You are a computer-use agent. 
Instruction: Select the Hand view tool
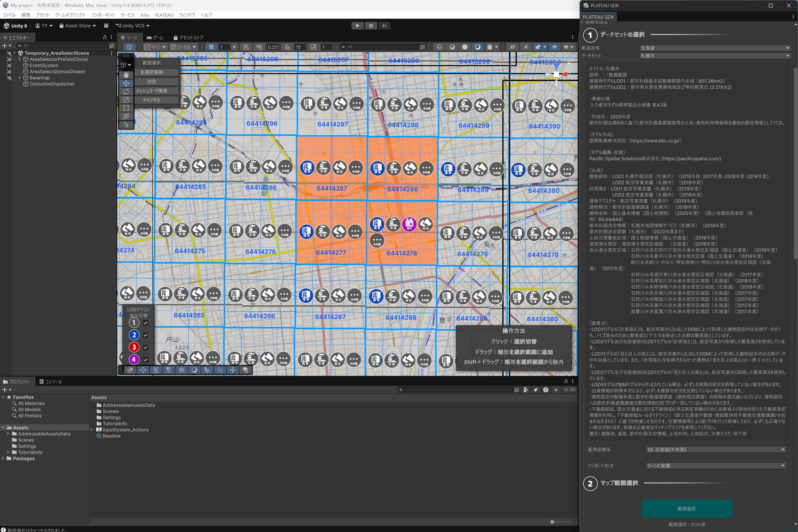pos(126,75)
